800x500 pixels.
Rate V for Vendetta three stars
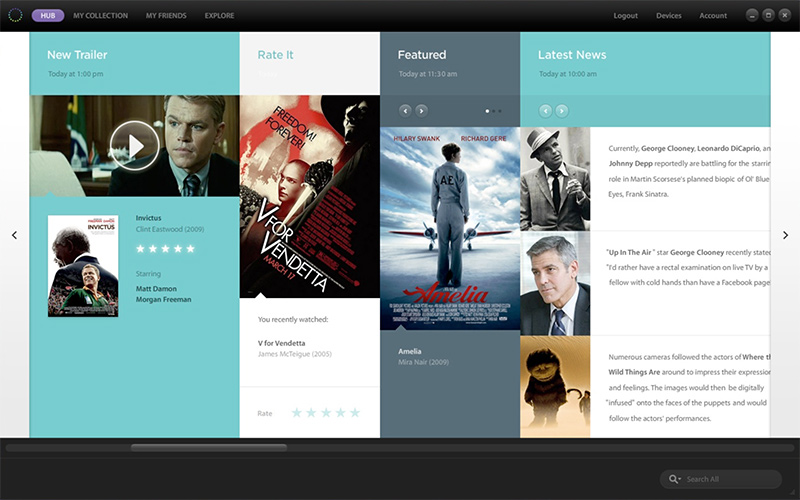pos(326,413)
